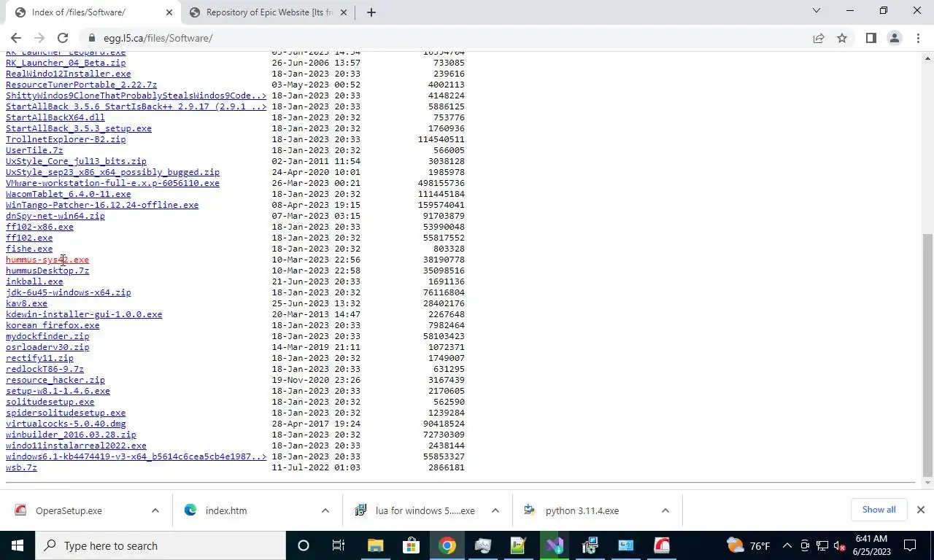
Task: Download fishe.exe
Action: [x=29, y=249]
